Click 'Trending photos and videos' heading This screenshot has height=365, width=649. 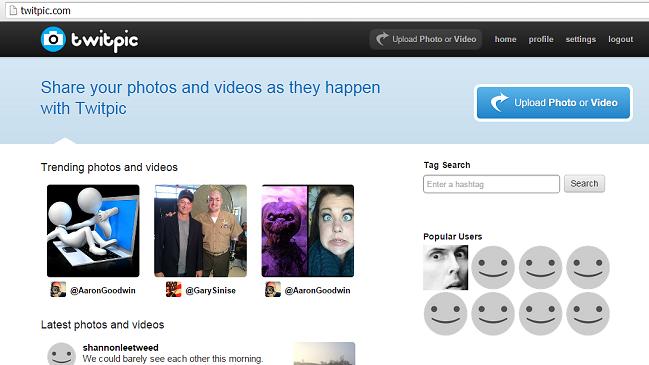[x=109, y=167]
